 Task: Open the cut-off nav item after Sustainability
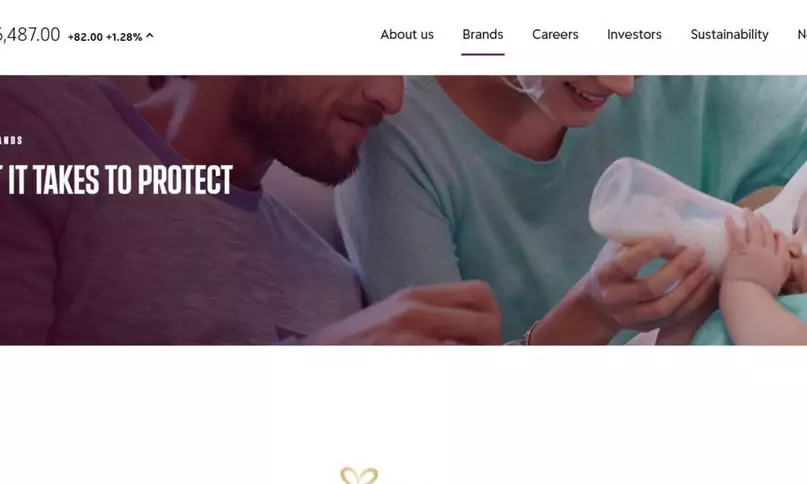802,34
